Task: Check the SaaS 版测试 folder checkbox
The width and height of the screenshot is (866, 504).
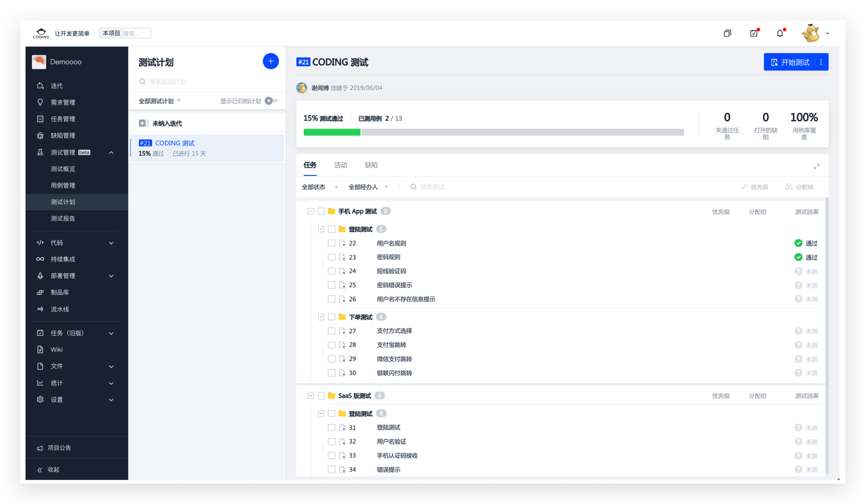Action: click(321, 396)
